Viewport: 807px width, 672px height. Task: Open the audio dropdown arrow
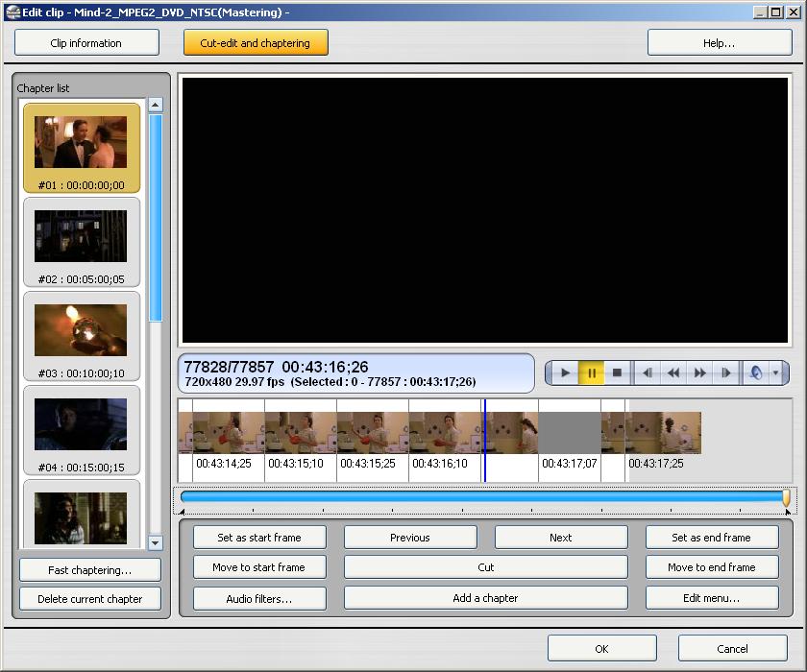(x=775, y=372)
